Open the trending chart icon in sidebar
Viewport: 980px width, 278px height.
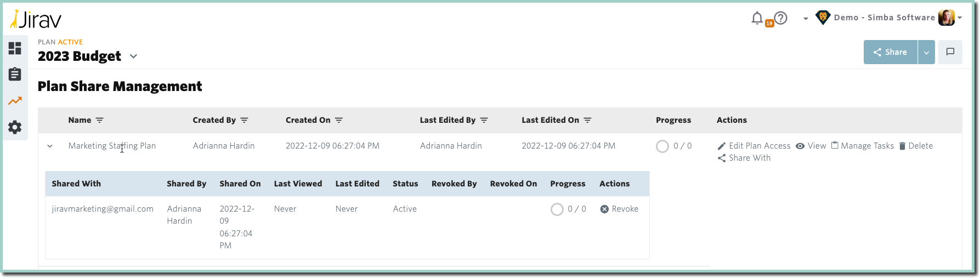click(15, 101)
